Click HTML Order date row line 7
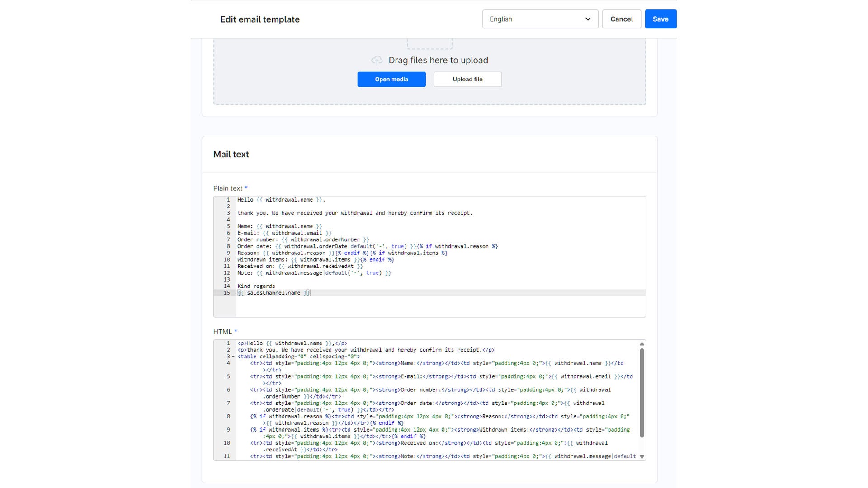Image resolution: width=868 pixels, height=488 pixels. 427,406
